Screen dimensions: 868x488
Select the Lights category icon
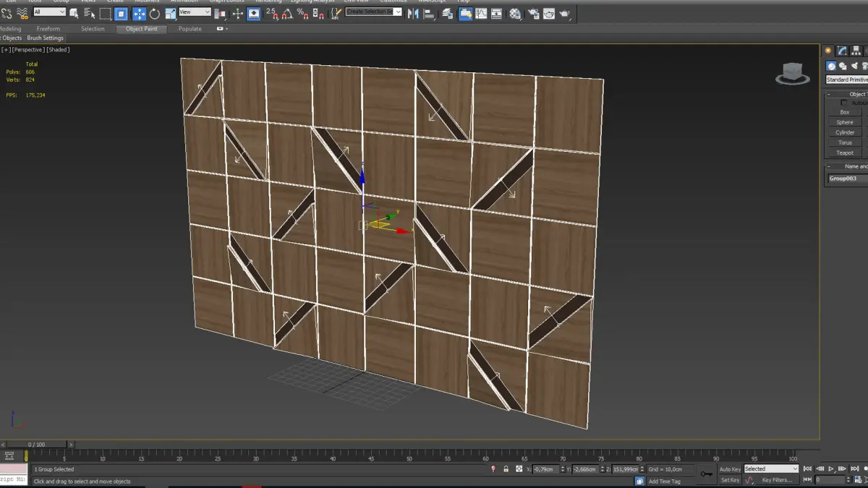pyautogui.click(x=854, y=66)
